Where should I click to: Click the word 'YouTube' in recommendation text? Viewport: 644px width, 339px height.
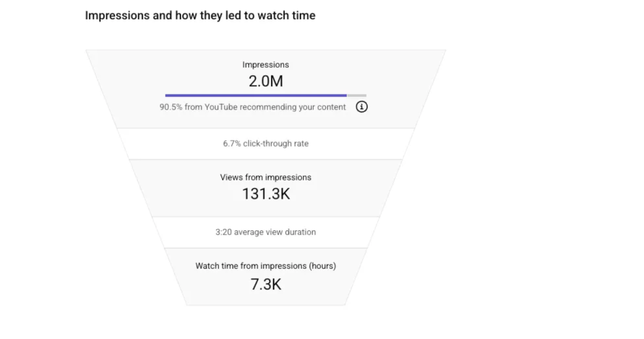[x=221, y=107]
